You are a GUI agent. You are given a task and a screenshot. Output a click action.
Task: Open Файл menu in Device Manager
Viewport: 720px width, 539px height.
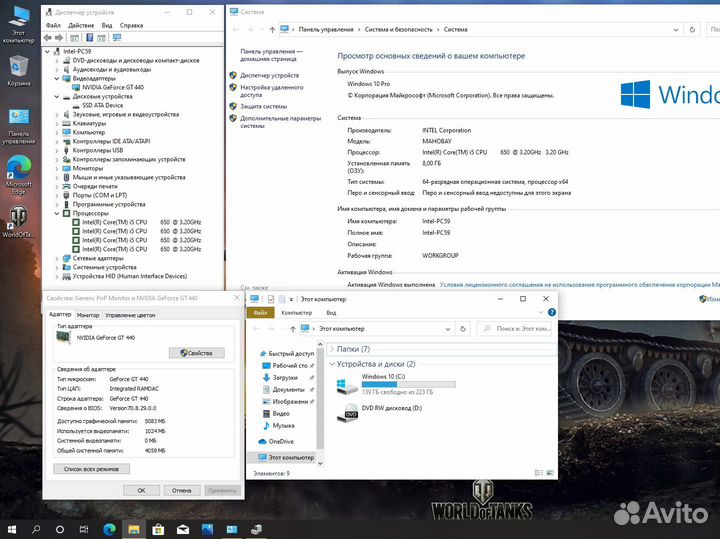click(53, 25)
